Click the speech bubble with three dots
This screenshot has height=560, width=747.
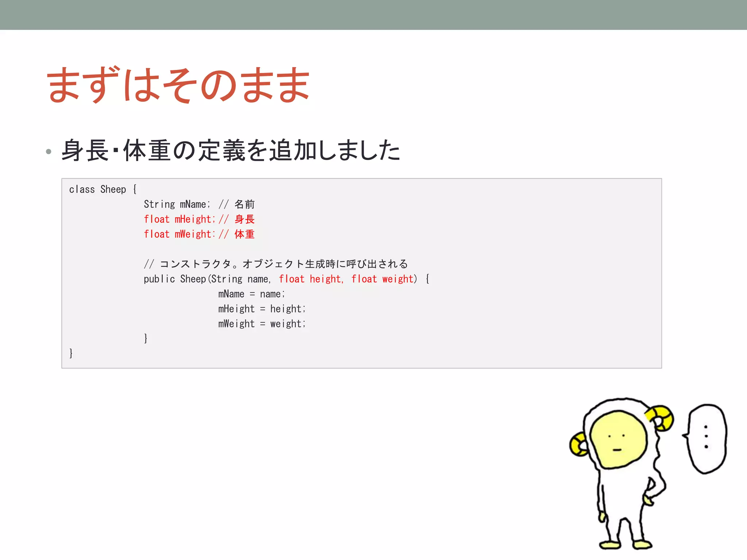[x=705, y=439]
